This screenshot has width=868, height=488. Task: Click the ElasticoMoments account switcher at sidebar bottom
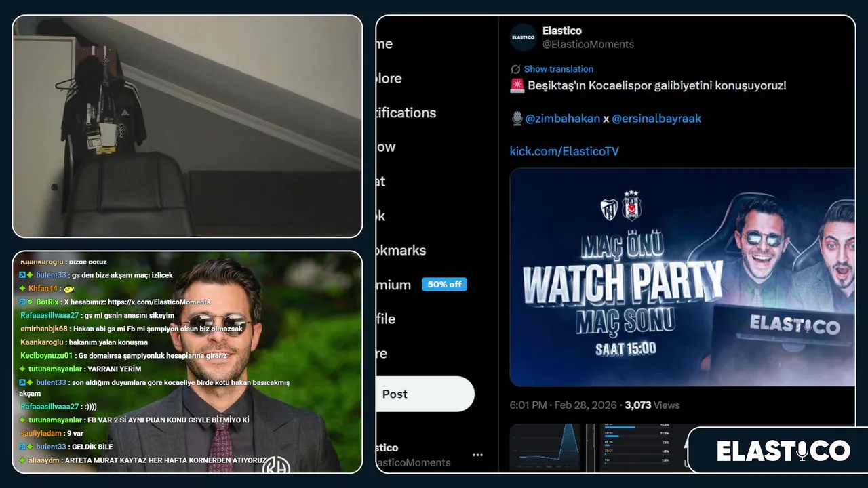pyautogui.click(x=431, y=455)
